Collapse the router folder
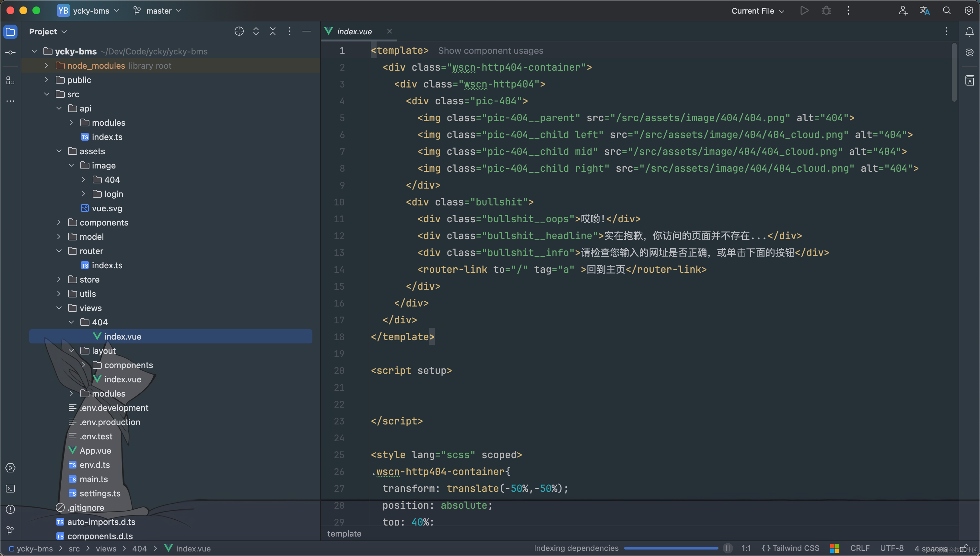This screenshot has height=556, width=980. [59, 251]
